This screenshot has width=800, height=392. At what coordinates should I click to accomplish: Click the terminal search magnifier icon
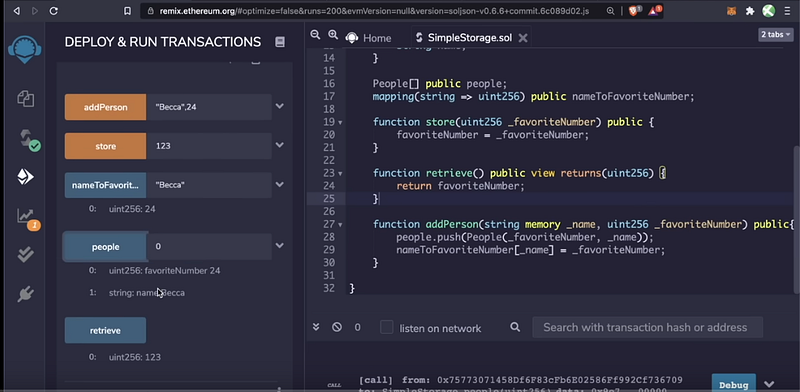[515, 327]
